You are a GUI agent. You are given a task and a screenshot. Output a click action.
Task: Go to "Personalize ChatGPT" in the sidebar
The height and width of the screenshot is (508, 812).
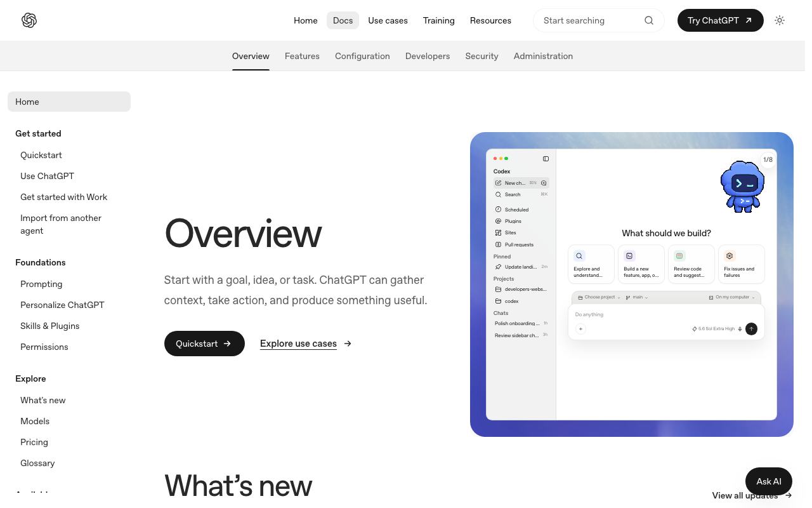tap(62, 305)
